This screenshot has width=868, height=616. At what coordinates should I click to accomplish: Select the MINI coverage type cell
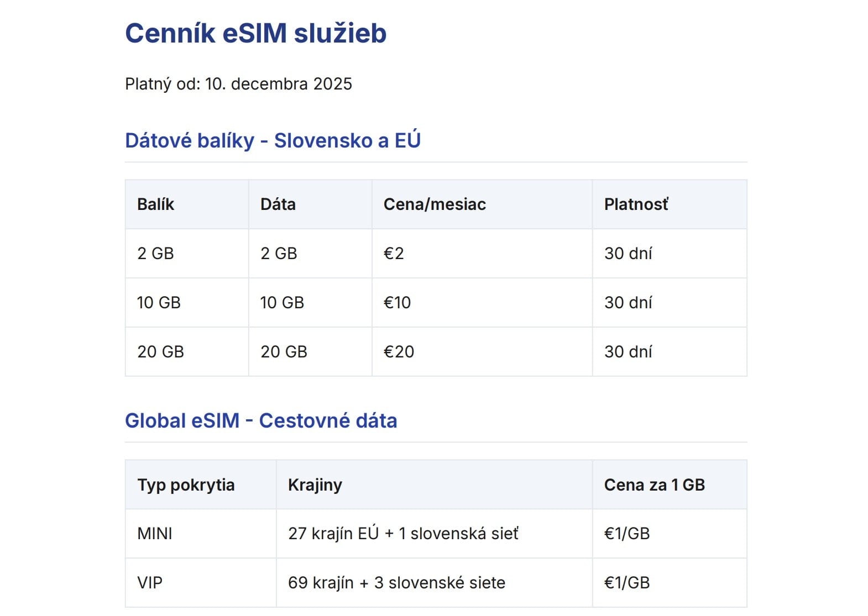coord(155,534)
